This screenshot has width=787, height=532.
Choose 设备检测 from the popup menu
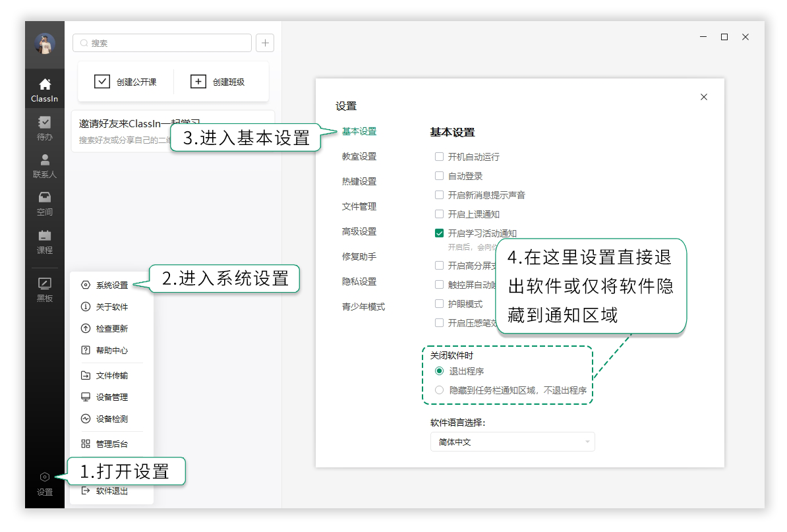[x=111, y=419]
